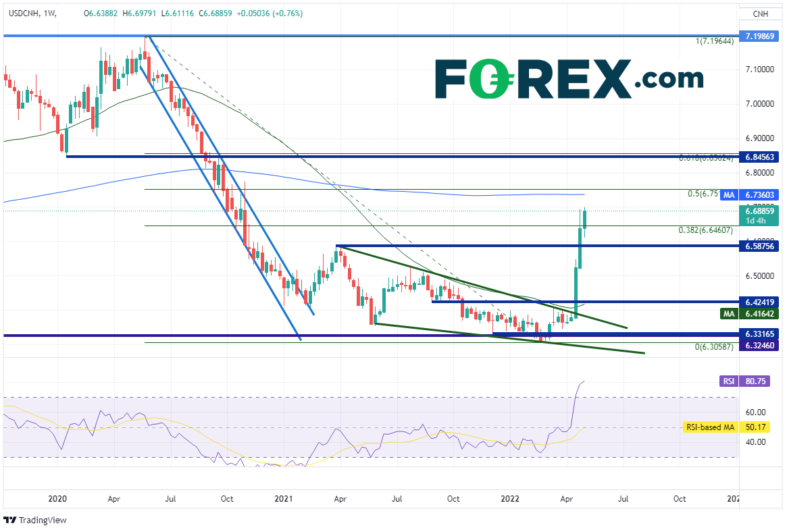Image resolution: width=789 pixels, height=532 pixels.
Task: Open the CNH currency selector
Action: pyautogui.click(x=760, y=14)
